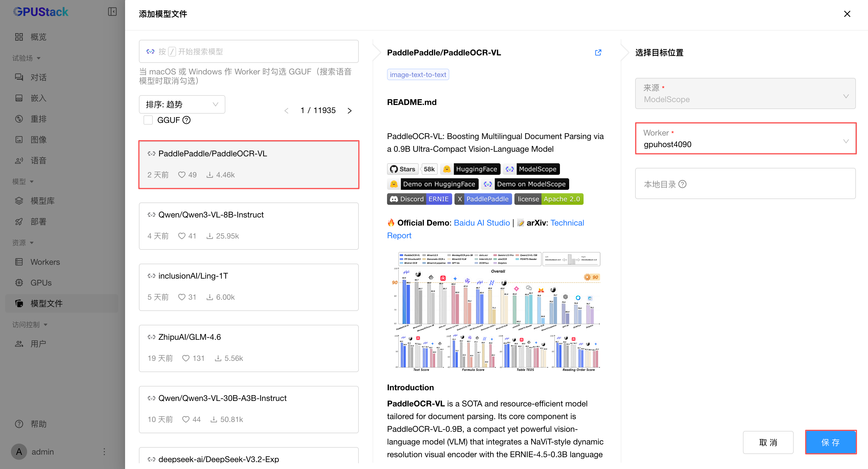Click the 取消 cancel button
Screen dimensions: 868x469
coord(768,442)
